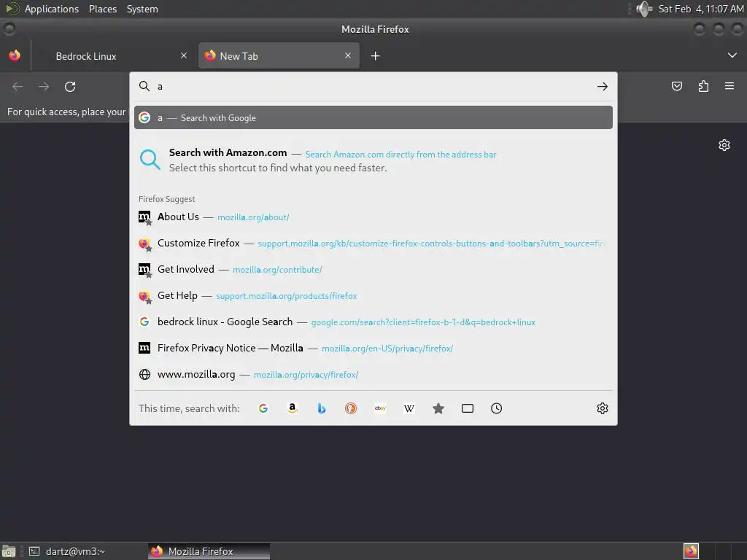This screenshot has height=560, width=747.
Task: Close the New Tab tab
Action: coord(348,55)
